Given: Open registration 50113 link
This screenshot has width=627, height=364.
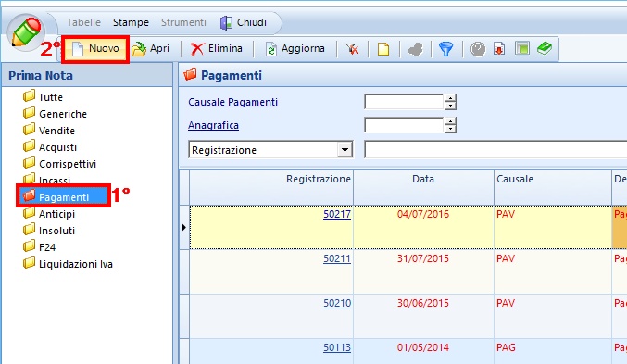Looking at the screenshot, I should tap(337, 347).
